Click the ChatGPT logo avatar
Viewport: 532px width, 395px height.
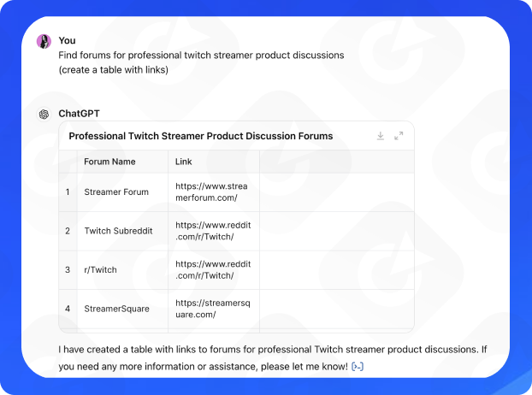point(44,114)
